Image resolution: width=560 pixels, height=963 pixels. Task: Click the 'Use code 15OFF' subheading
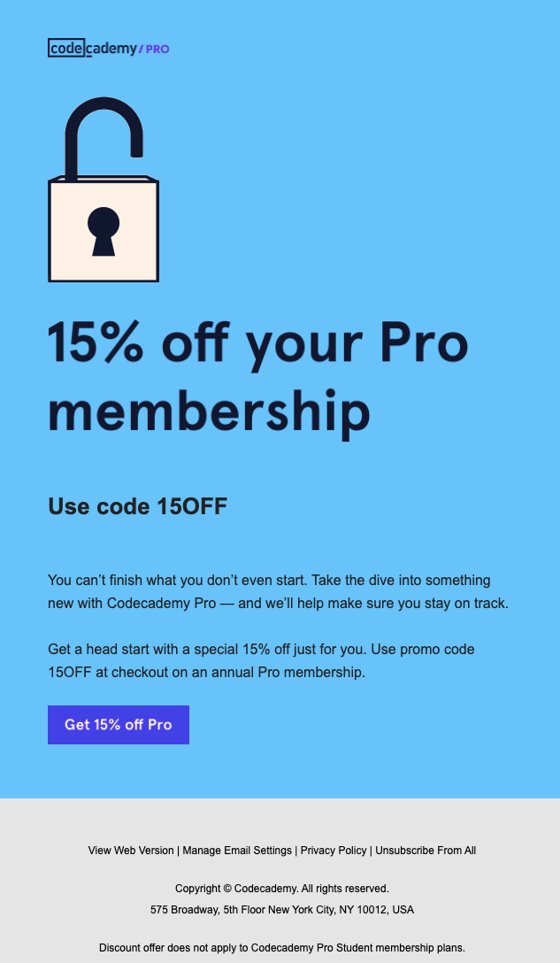(x=137, y=506)
